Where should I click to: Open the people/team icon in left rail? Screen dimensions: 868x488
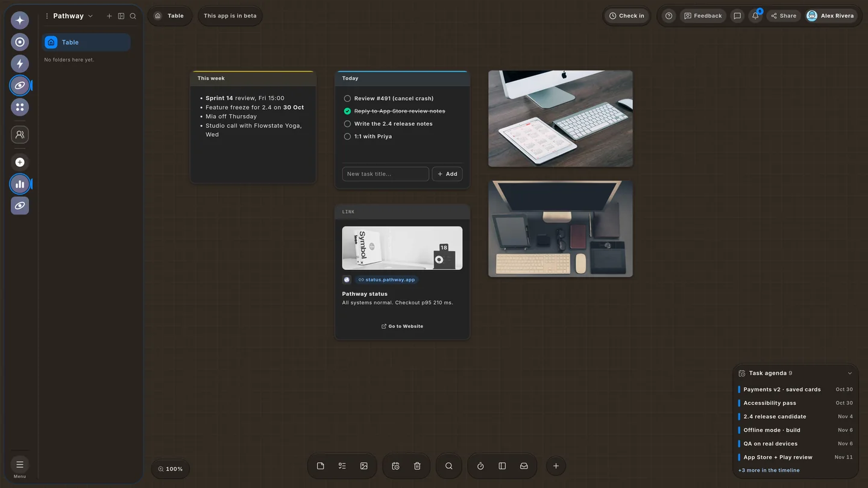(20, 135)
